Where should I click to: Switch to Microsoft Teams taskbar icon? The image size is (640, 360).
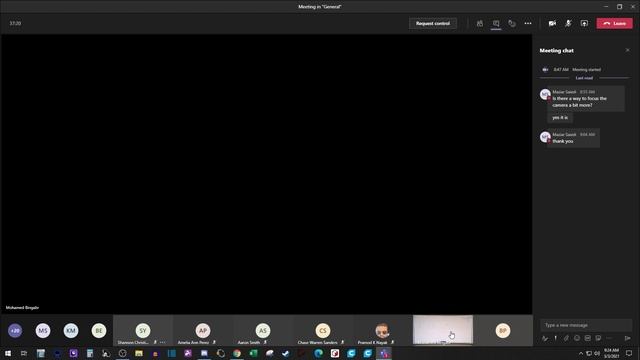[x=384, y=353]
